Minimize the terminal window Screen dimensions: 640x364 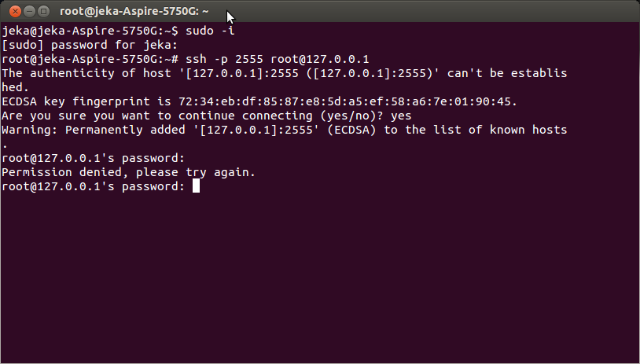29,12
